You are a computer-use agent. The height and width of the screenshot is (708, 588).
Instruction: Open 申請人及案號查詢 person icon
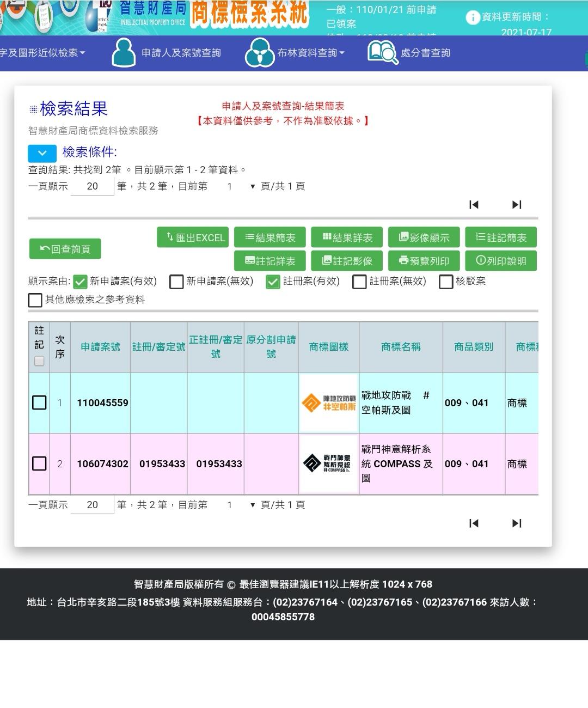point(124,53)
